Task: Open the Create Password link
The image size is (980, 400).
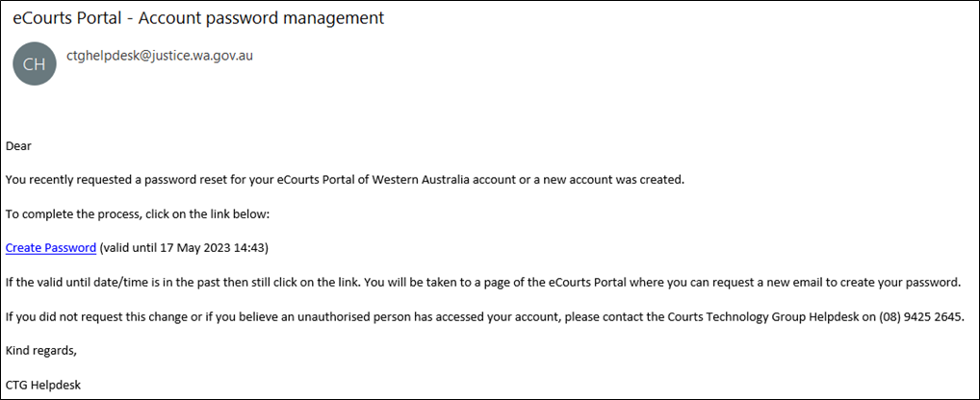Action: click(x=51, y=248)
